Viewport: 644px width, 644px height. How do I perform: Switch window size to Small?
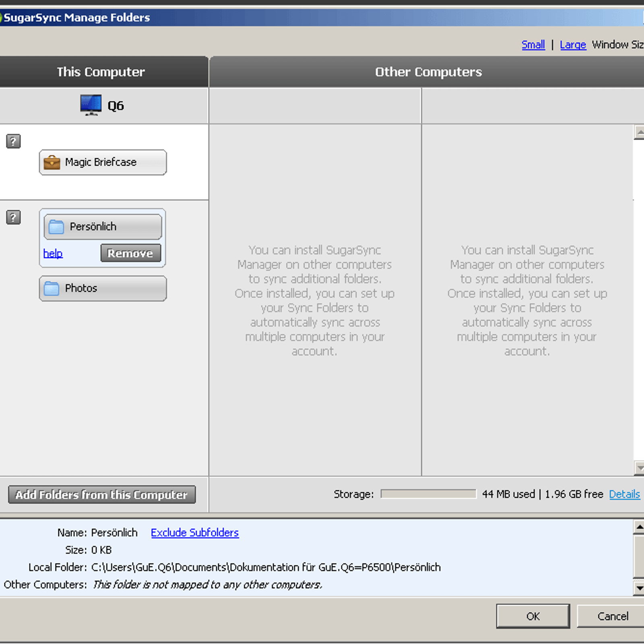click(x=533, y=44)
